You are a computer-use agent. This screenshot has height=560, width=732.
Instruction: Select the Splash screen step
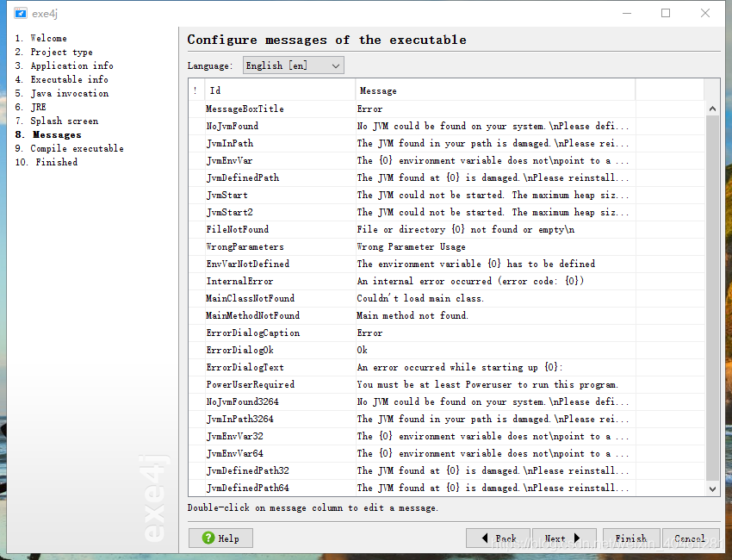(65, 120)
